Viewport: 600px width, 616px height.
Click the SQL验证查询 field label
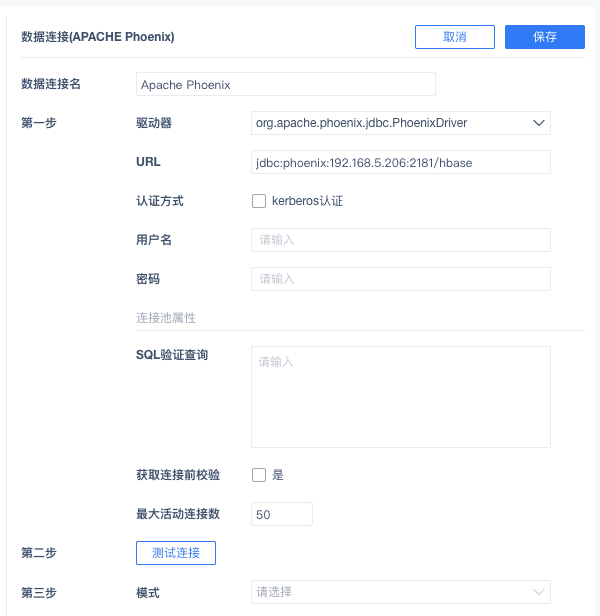tap(172, 355)
